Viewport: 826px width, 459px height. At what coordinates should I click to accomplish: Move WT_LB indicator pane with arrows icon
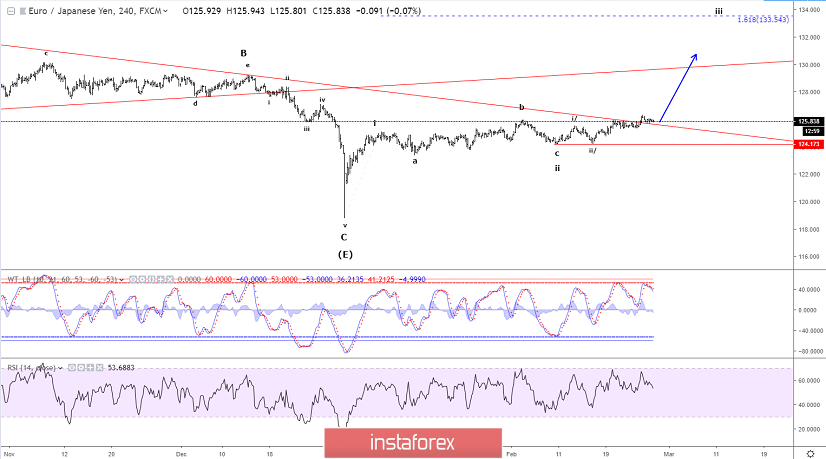161,279
